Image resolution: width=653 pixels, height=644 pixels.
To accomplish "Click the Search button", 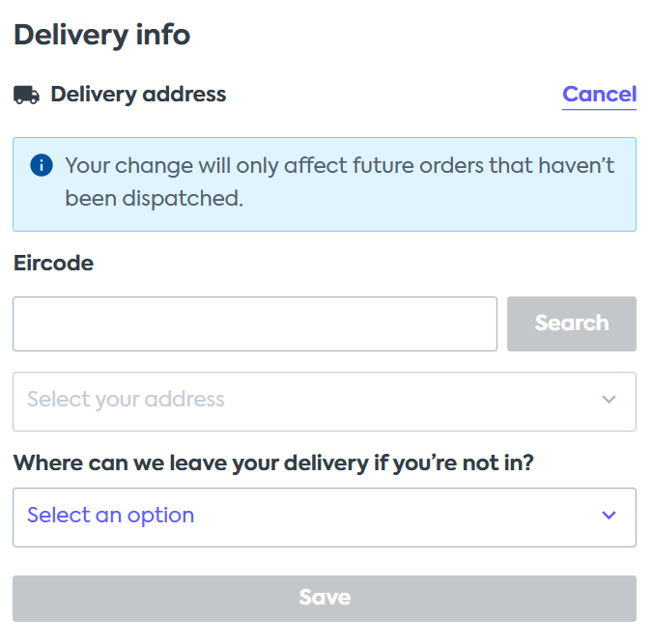I will [572, 323].
